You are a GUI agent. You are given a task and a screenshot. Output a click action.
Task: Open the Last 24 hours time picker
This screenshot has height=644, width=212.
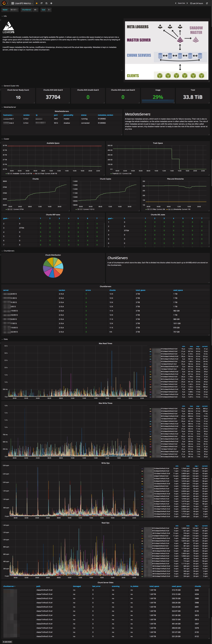[x=197, y=3]
